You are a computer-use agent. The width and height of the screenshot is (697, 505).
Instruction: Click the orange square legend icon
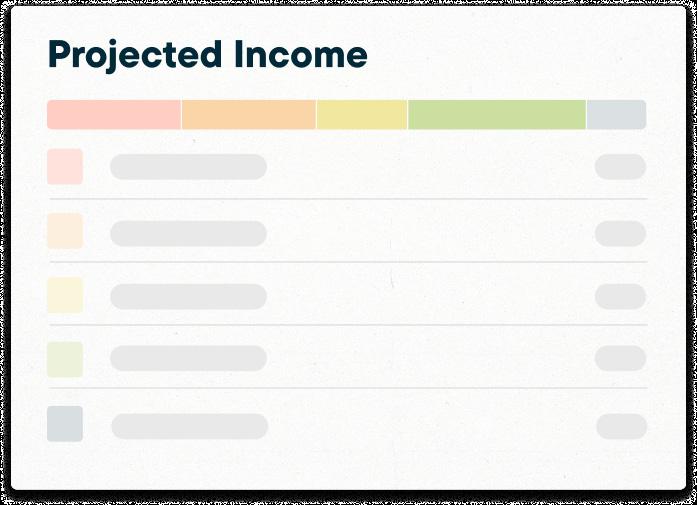(x=65, y=231)
